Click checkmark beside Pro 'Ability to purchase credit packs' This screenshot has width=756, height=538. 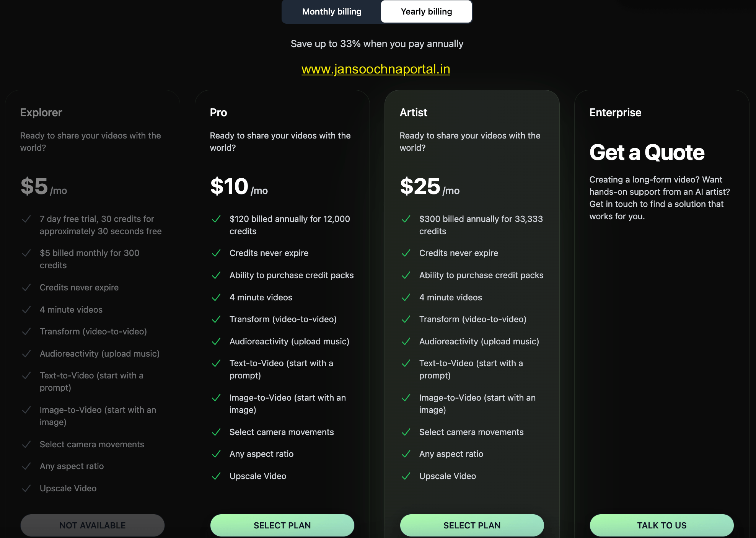pos(216,275)
